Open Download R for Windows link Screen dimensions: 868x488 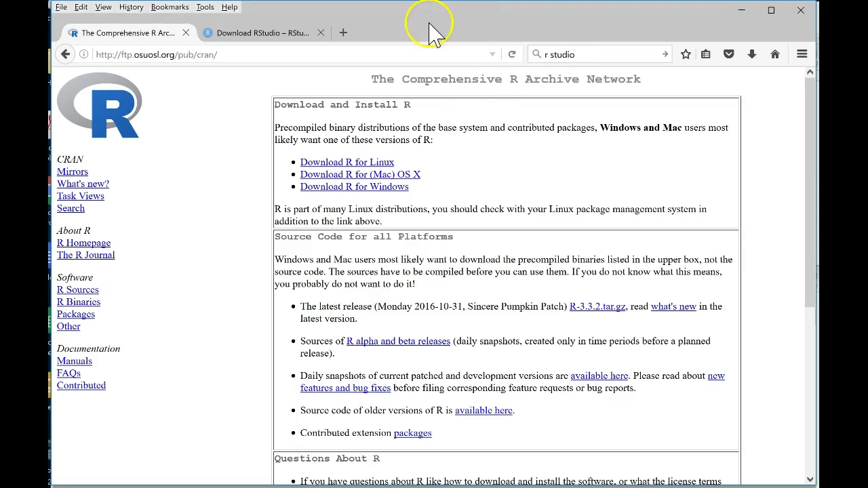pos(354,186)
